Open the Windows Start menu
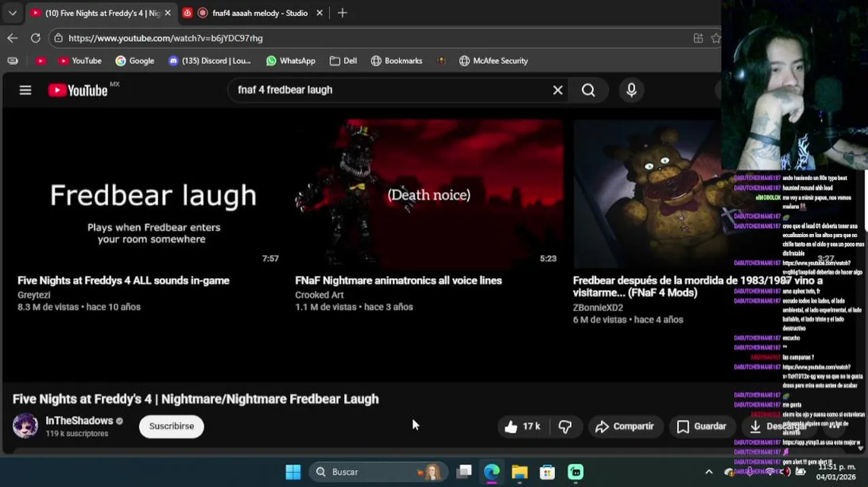Screen dimensions: 868x487 click(293, 472)
